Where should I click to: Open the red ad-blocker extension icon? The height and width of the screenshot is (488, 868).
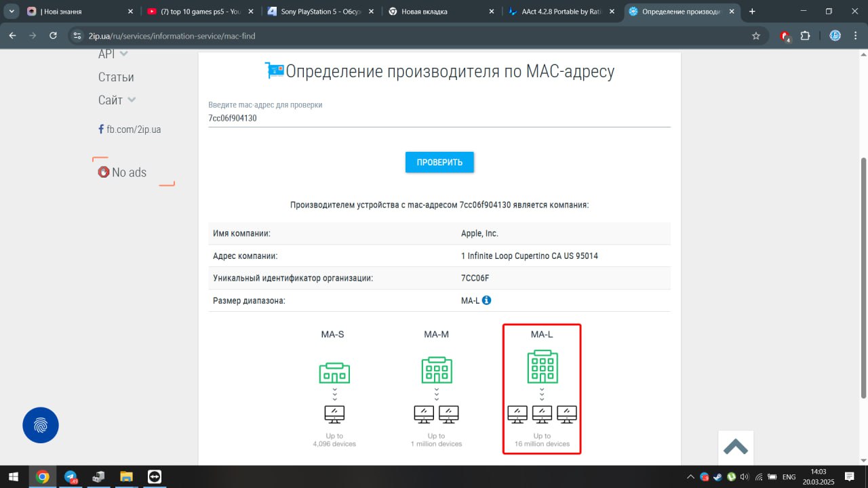[x=785, y=36]
